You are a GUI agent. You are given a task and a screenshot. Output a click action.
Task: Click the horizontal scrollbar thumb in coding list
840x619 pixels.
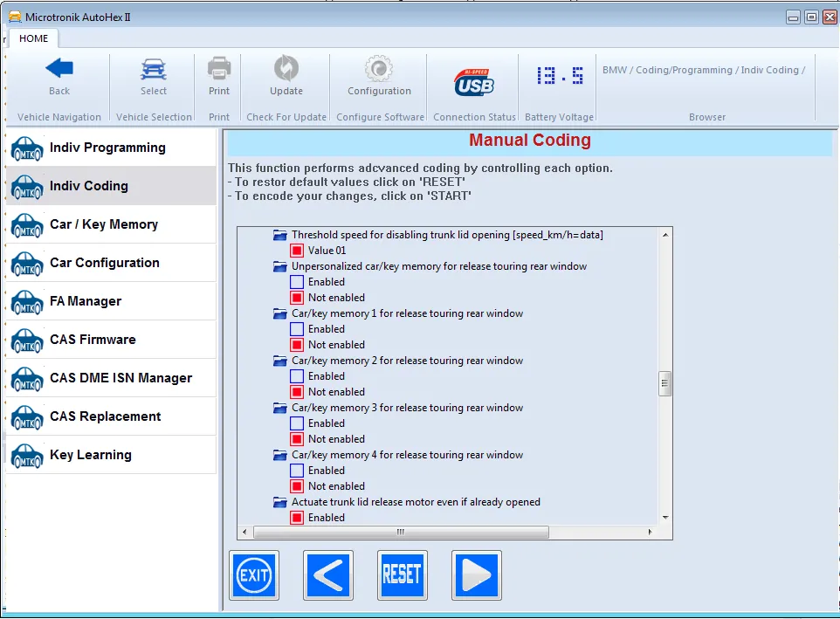click(401, 532)
